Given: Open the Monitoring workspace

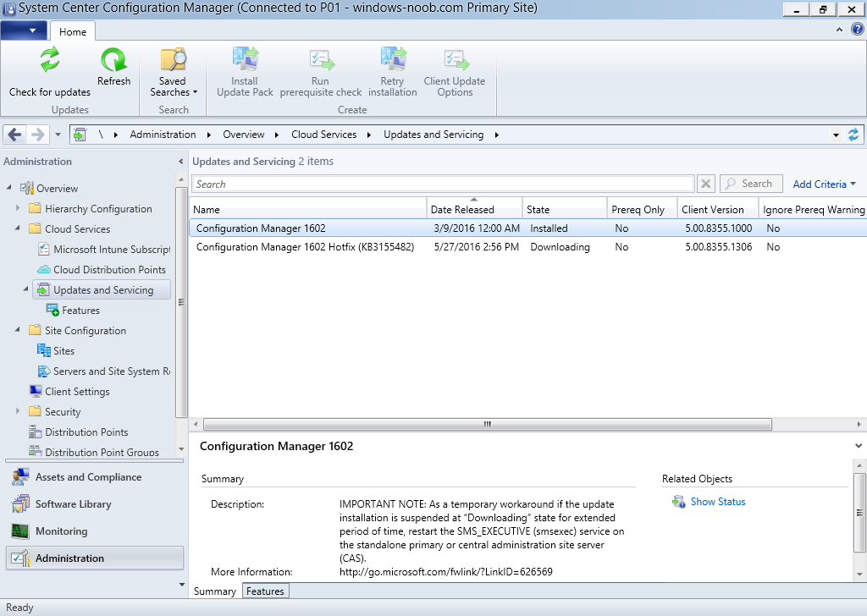Looking at the screenshot, I should point(95,531).
